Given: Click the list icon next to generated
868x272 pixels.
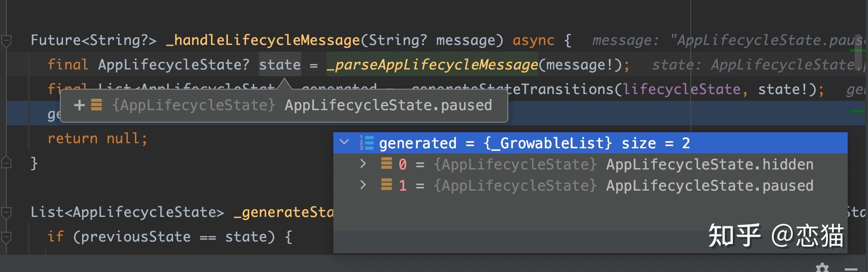Looking at the screenshot, I should click(367, 143).
